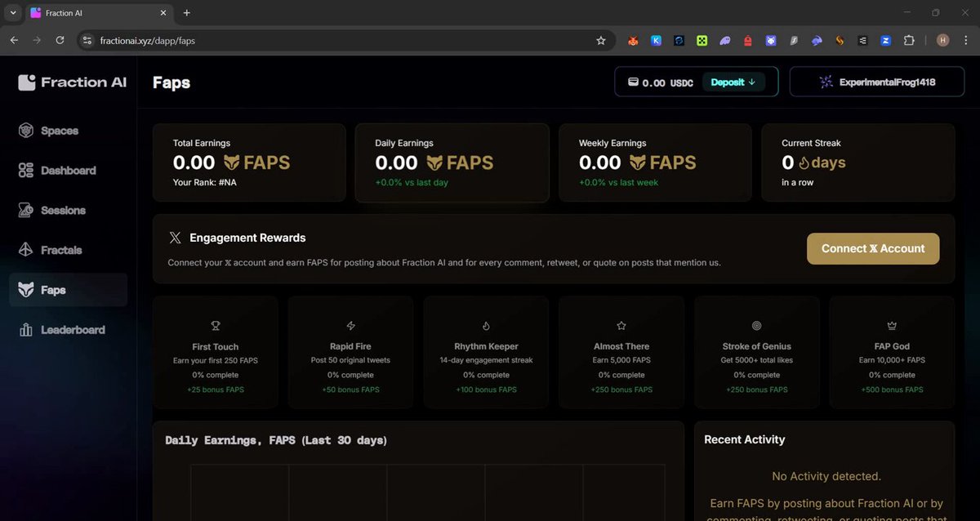This screenshot has width=980, height=521.
Task: Click the Rhythm Keeper flame icon
Action: (486, 325)
